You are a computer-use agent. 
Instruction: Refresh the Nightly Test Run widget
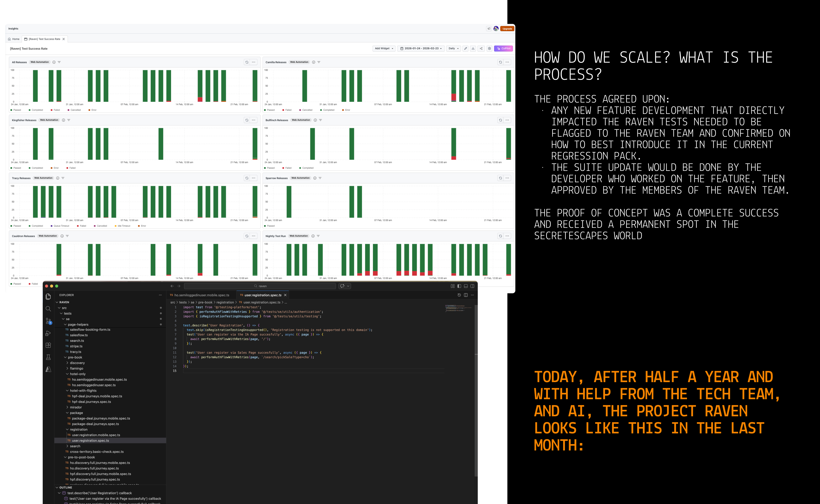[500, 236]
